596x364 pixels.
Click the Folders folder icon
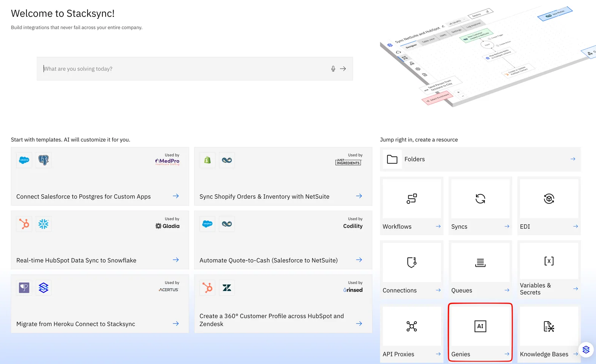[392, 159]
